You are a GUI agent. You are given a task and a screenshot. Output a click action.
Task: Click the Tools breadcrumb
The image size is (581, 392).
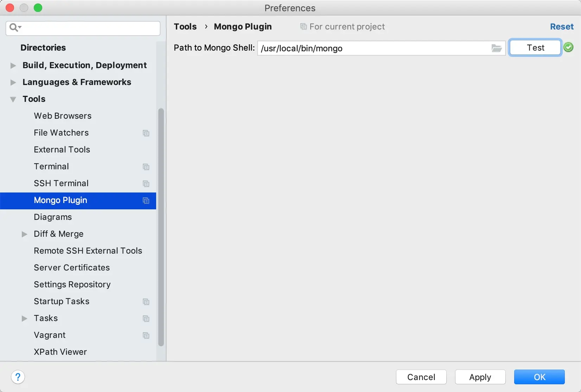coord(185,27)
